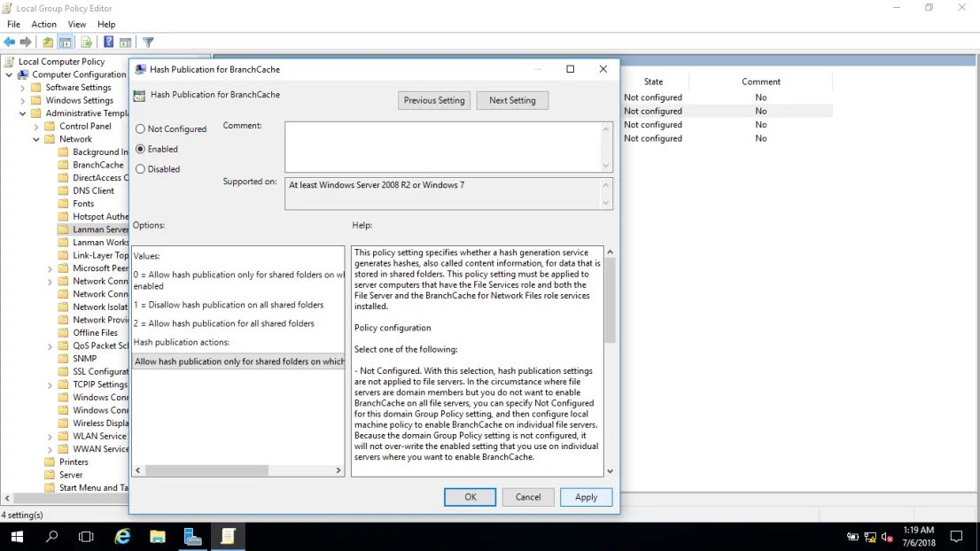Click inside the Comment text box

pyautogui.click(x=443, y=147)
